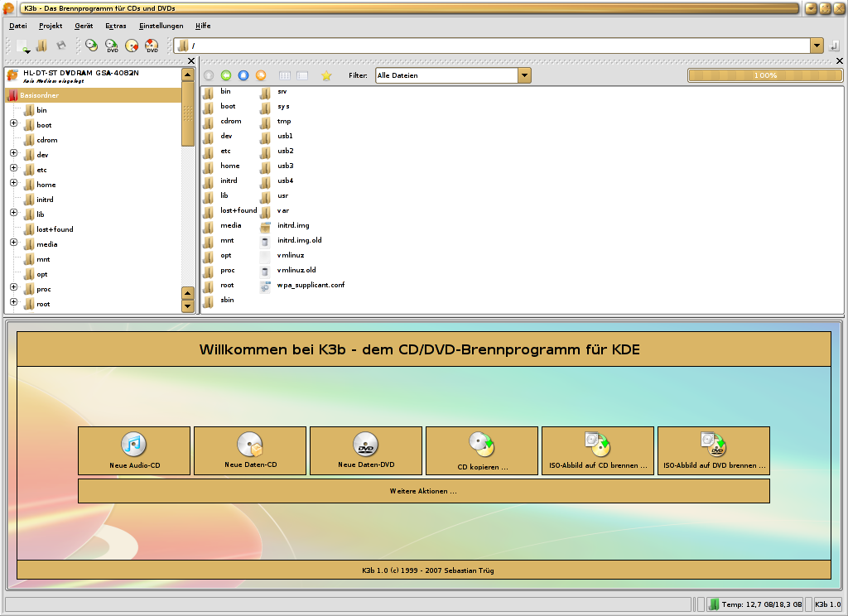Click the Weitere Aktionen button
Screen dimensions: 848x616
423,491
